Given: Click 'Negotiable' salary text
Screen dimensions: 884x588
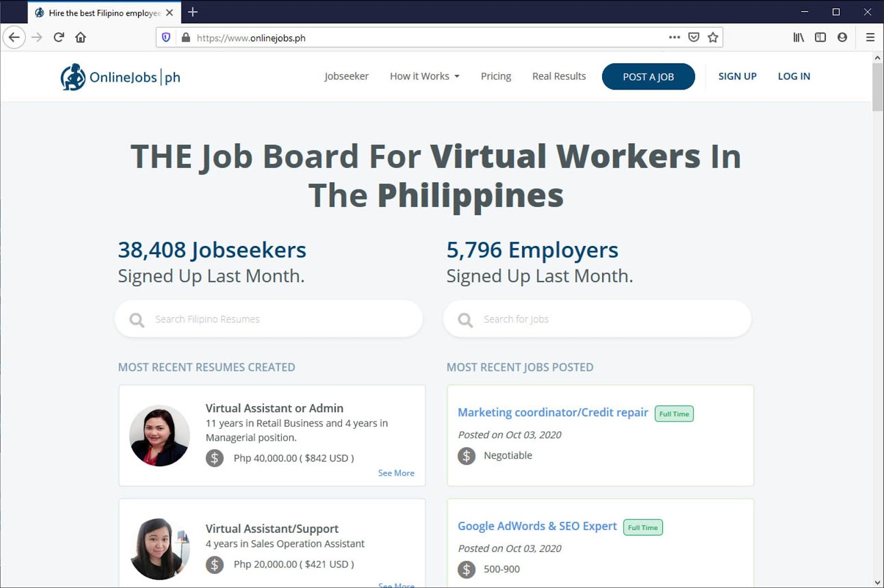Looking at the screenshot, I should (x=508, y=455).
